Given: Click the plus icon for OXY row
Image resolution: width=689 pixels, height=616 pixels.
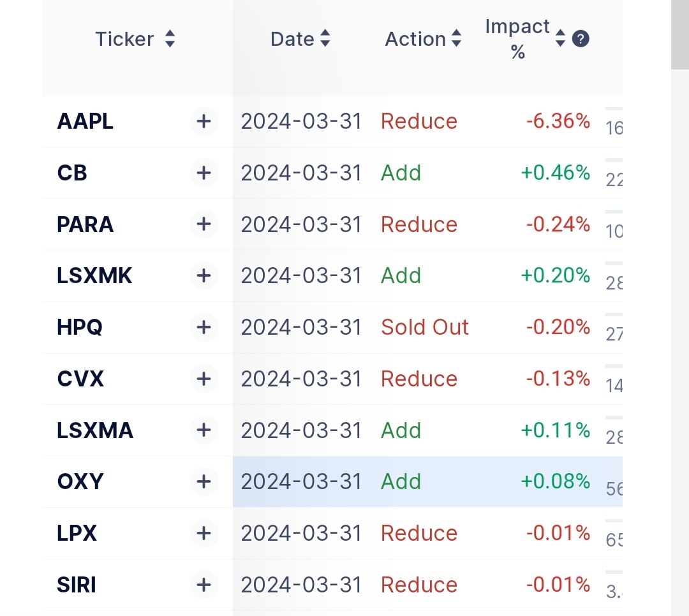Looking at the screenshot, I should point(204,481).
